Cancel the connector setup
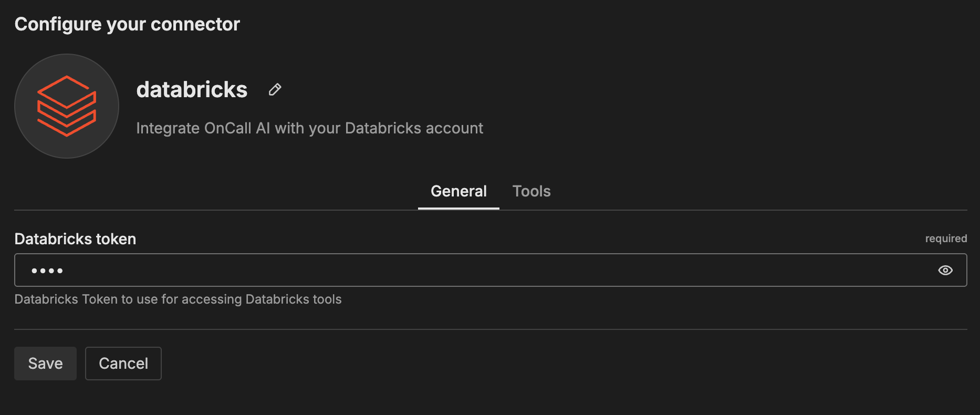The image size is (980, 415). pos(123,364)
